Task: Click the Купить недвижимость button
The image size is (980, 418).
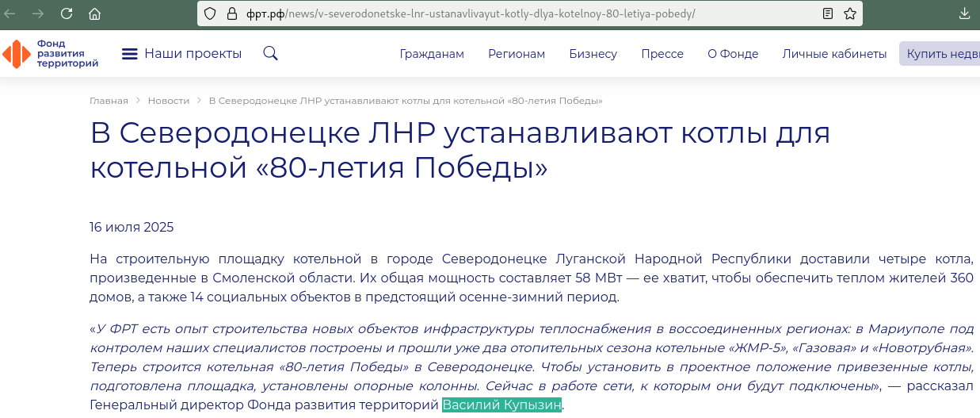Action: 940,54
